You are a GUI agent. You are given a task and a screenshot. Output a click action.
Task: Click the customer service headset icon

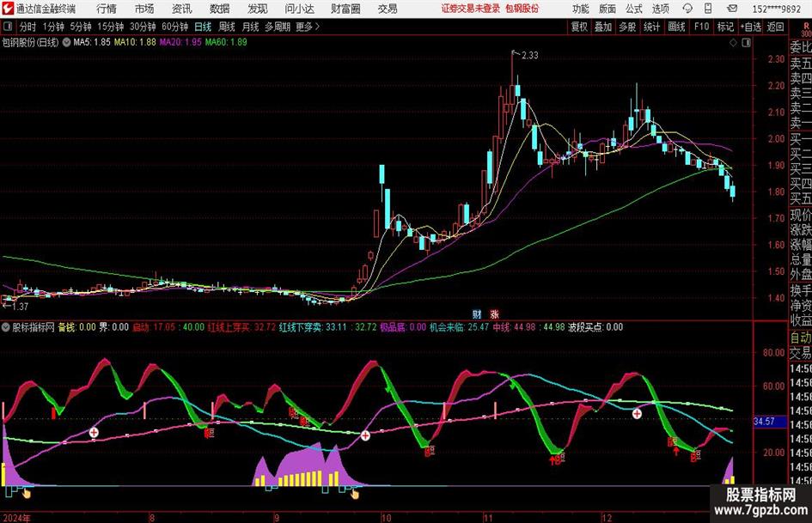pos(687,9)
